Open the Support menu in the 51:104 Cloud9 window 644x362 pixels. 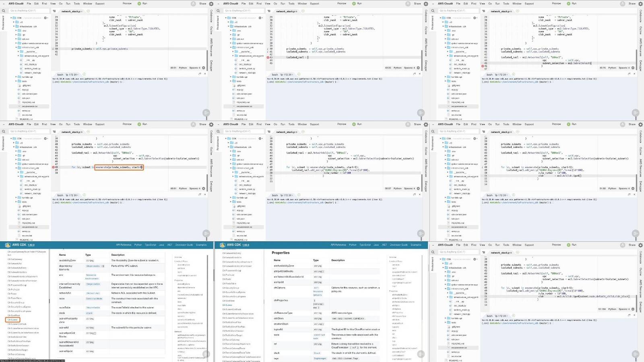point(529,245)
